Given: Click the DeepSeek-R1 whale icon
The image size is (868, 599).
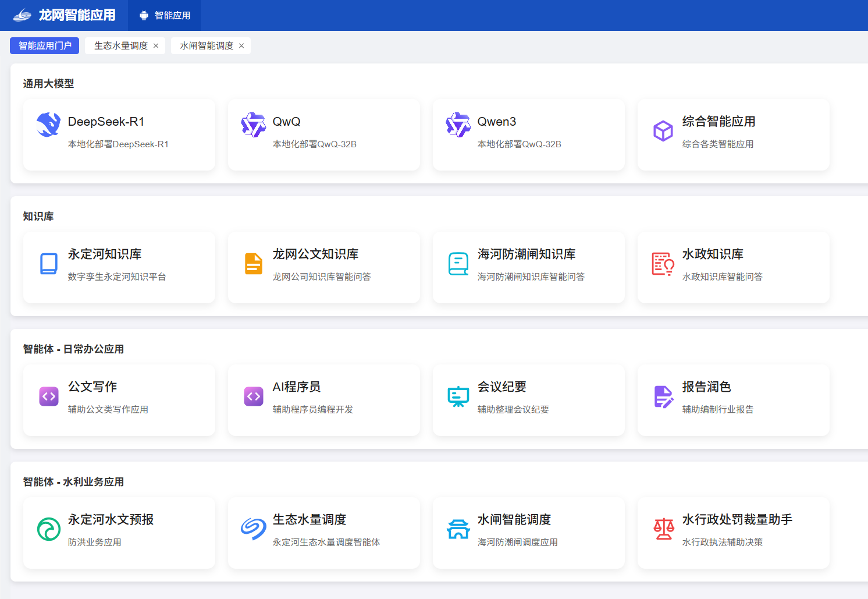Looking at the screenshot, I should [48, 125].
